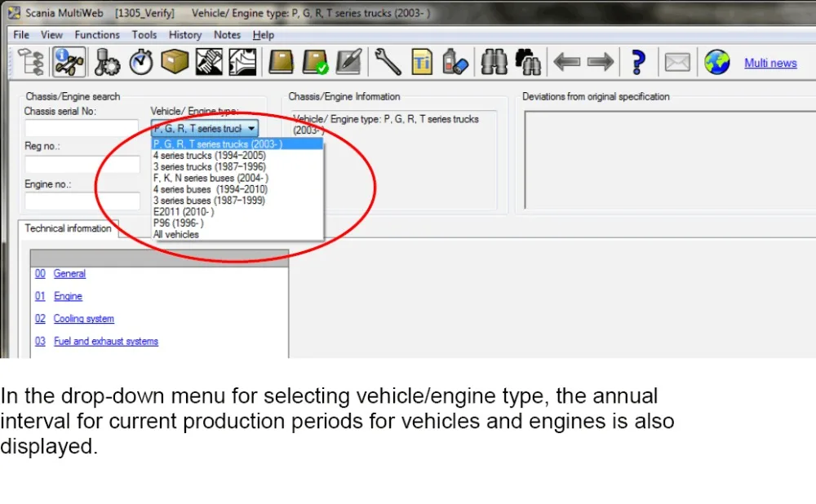This screenshot has width=816, height=504.
Task: Open the book with green checkmark icon
Action: click(x=315, y=63)
